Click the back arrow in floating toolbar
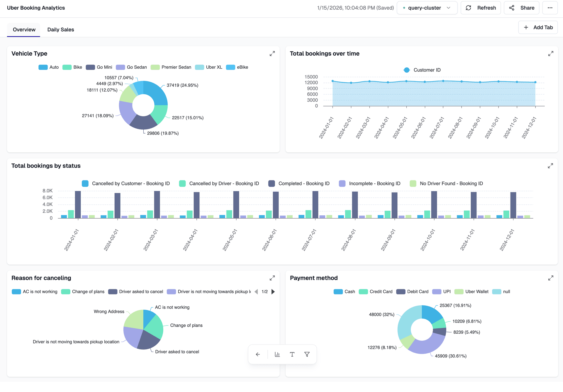This screenshot has height=392, width=563. click(x=258, y=354)
